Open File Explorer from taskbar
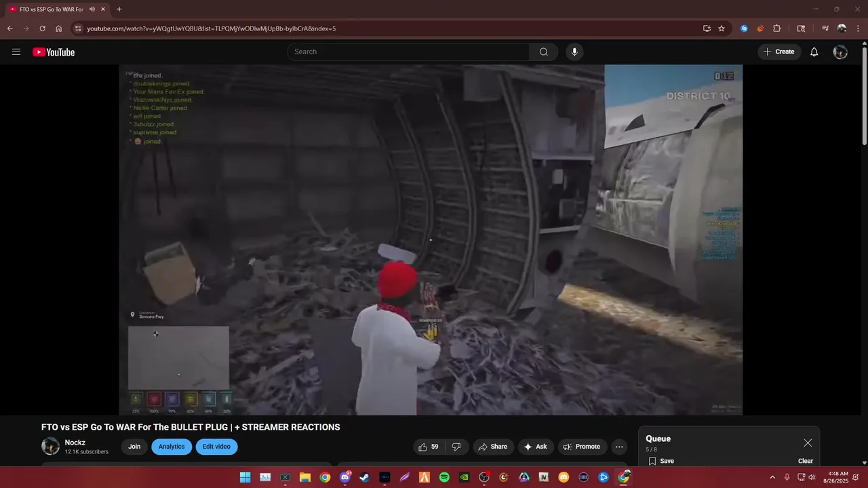868x488 pixels. [x=305, y=477]
